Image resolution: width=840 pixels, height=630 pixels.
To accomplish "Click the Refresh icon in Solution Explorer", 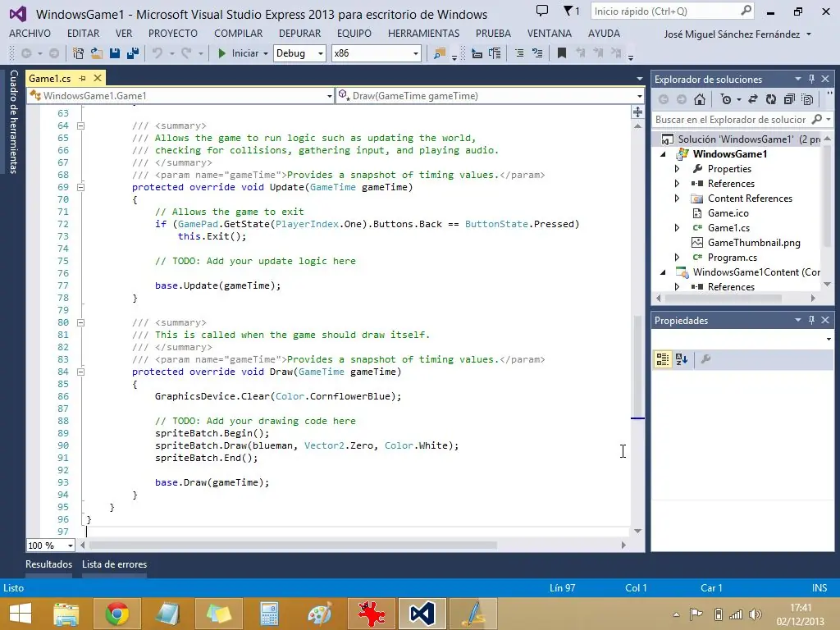I will pyautogui.click(x=770, y=99).
